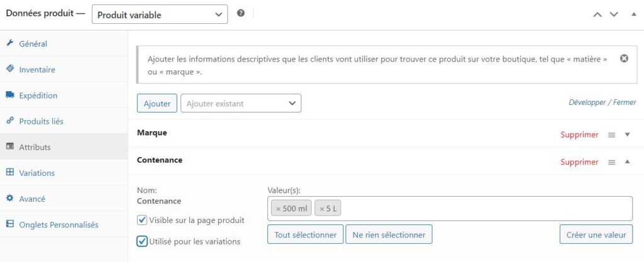Move the product data panel up

point(597,14)
